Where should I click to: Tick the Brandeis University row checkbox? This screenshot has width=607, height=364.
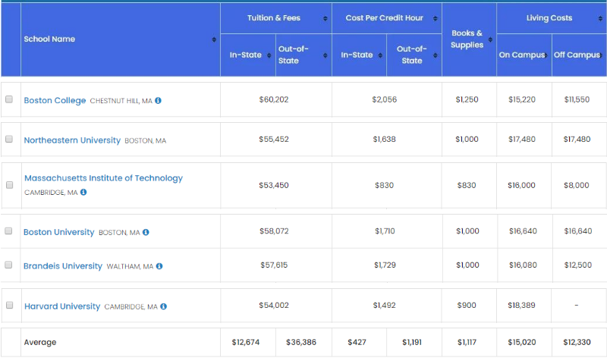[x=8, y=265]
